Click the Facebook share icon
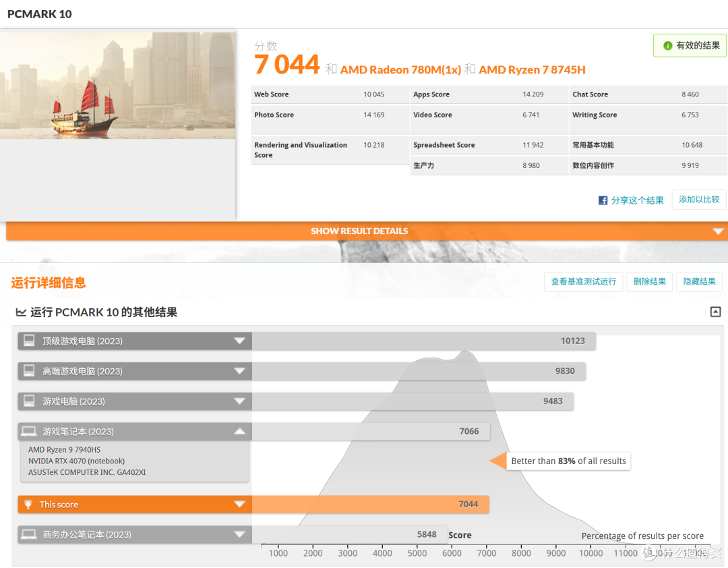Viewport: 728px width, 568px height. [x=603, y=200]
